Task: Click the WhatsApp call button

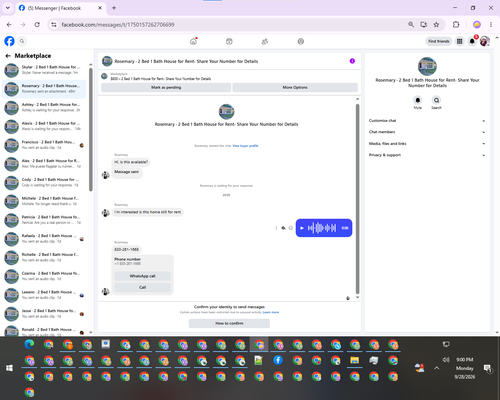Action: pos(142,276)
